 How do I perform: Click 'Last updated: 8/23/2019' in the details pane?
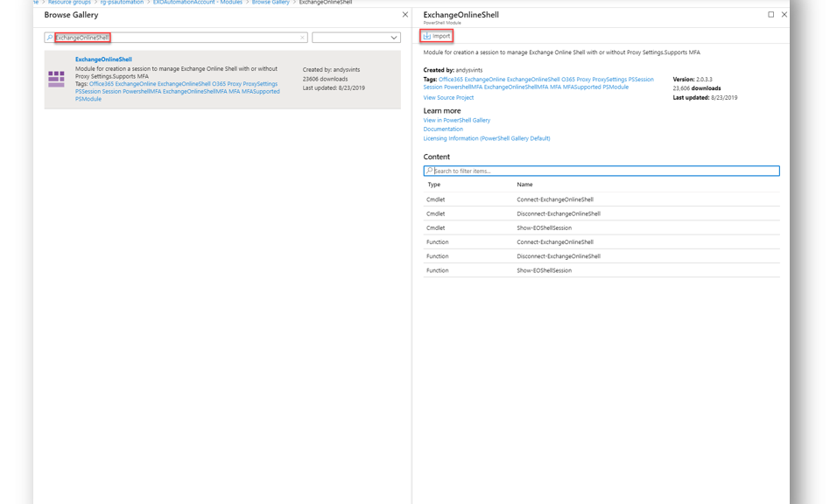coord(705,98)
